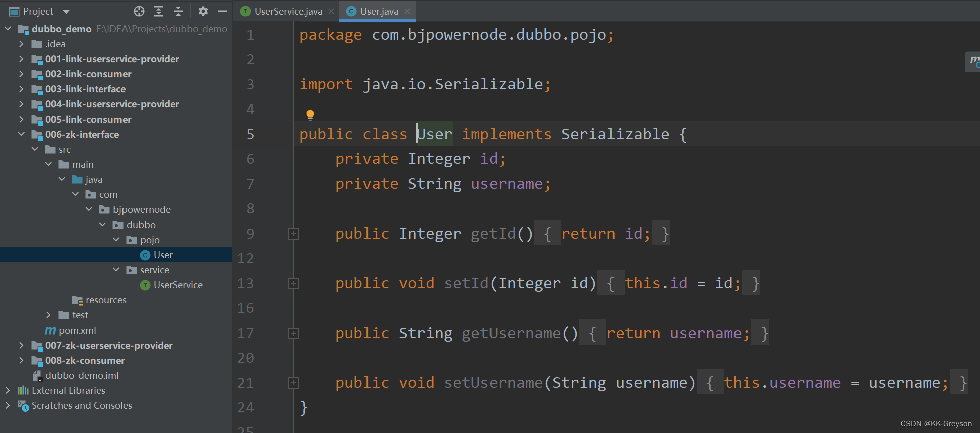Collapse the 006-zk-interface module
This screenshot has width=980, height=433.
pyautogui.click(x=21, y=134)
